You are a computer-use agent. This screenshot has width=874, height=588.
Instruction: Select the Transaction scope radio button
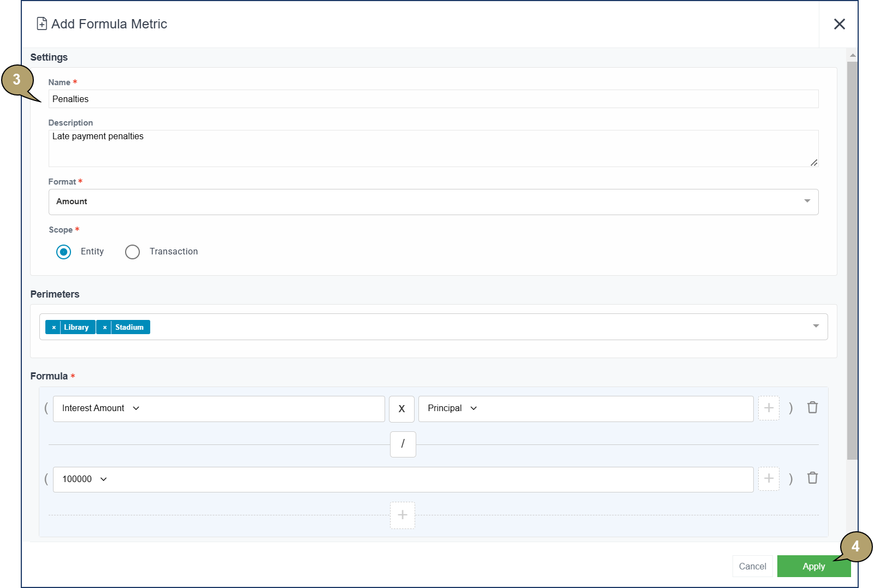(x=132, y=252)
